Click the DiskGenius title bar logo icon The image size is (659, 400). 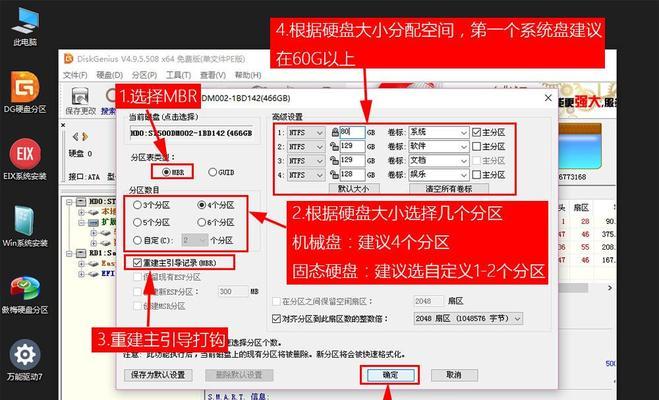(68, 59)
